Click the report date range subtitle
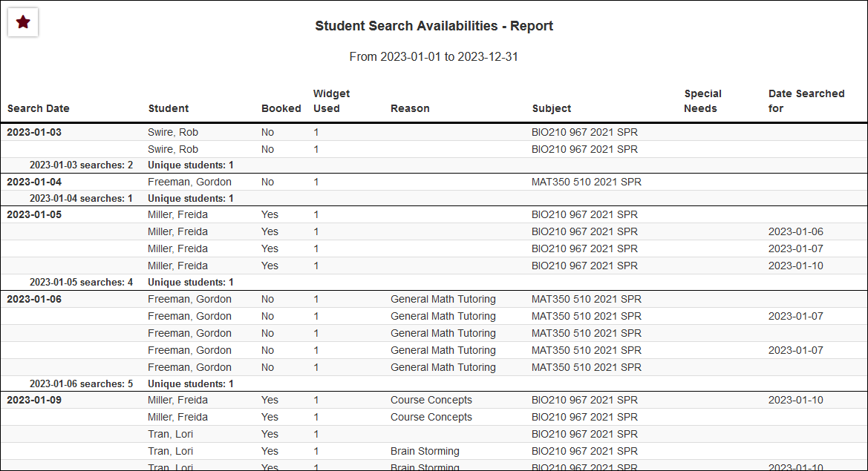This screenshot has height=471, width=868. tap(434, 57)
